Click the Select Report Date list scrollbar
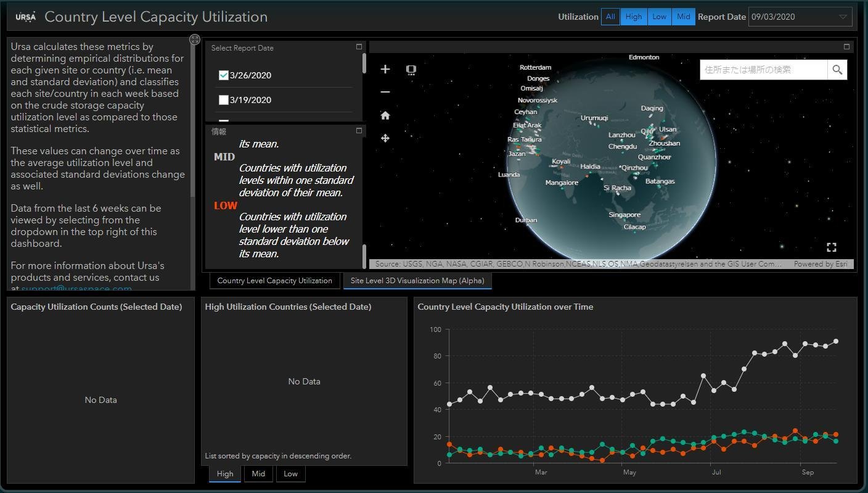868x493 pixels. 364,63
